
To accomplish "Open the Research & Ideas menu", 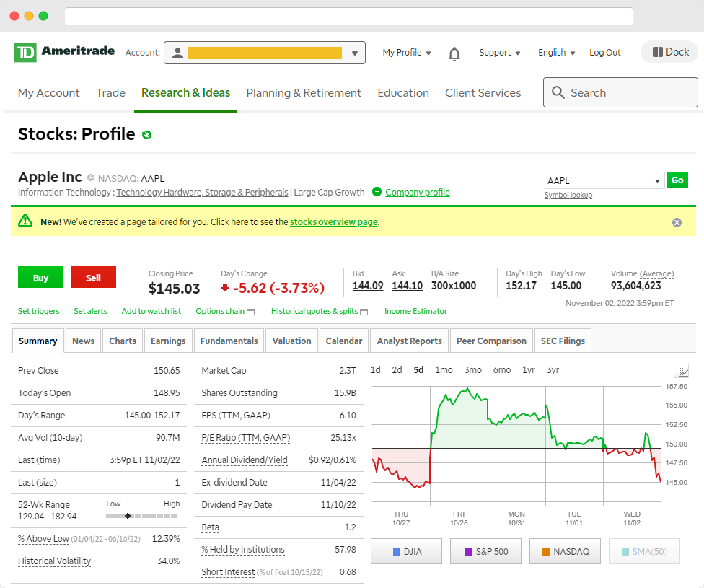I will coord(185,93).
